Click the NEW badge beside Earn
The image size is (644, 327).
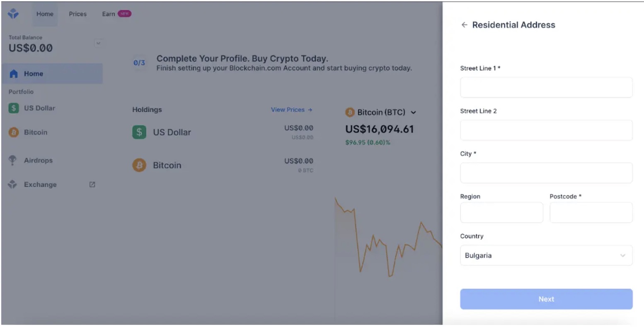(124, 13)
